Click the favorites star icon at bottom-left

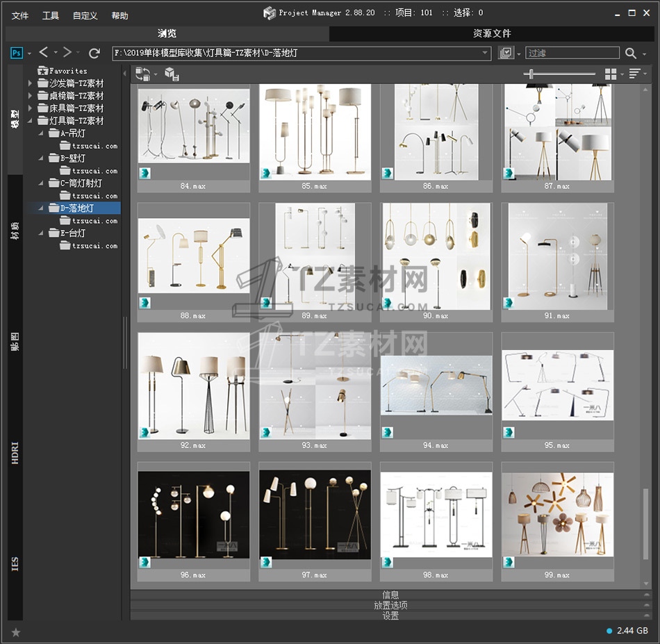16,631
